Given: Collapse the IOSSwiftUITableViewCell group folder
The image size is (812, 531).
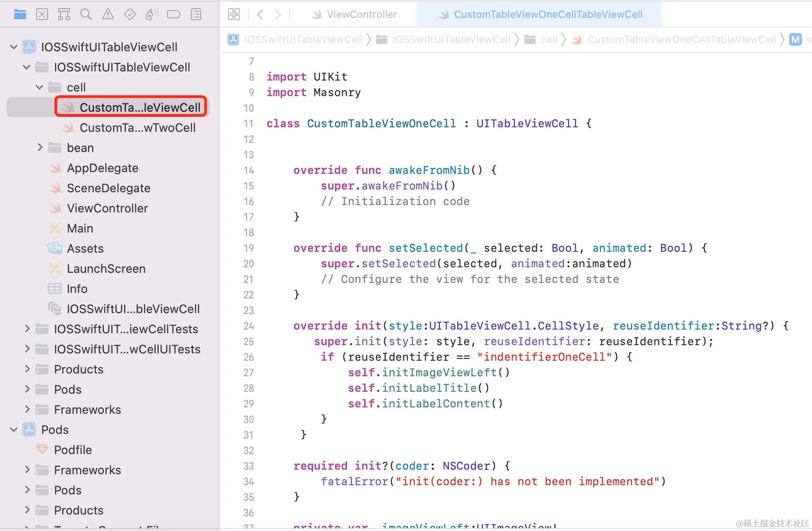Looking at the screenshot, I should click(27, 67).
